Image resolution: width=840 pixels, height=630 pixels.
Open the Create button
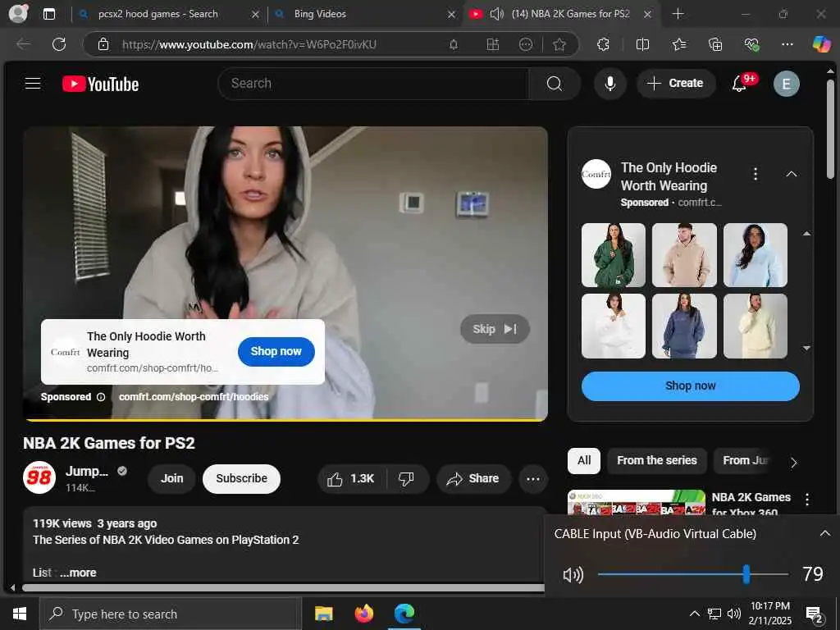pyautogui.click(x=676, y=84)
